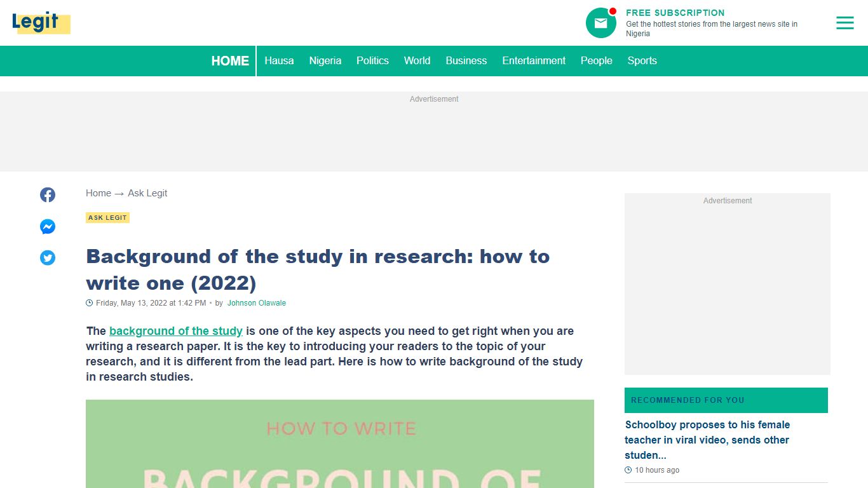Share article via Messenger icon
This screenshot has height=488, width=868.
48,227
